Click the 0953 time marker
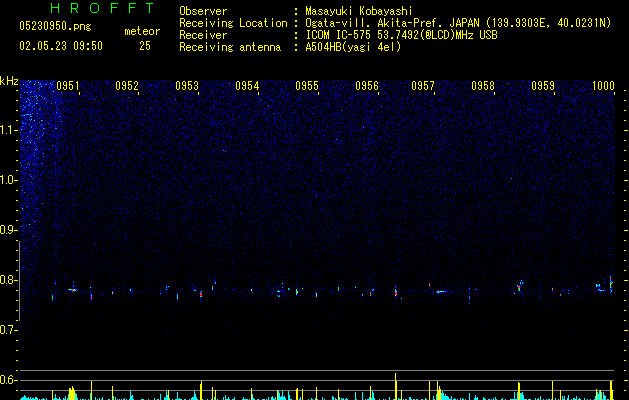This screenshot has height=400, width=629. [187, 86]
